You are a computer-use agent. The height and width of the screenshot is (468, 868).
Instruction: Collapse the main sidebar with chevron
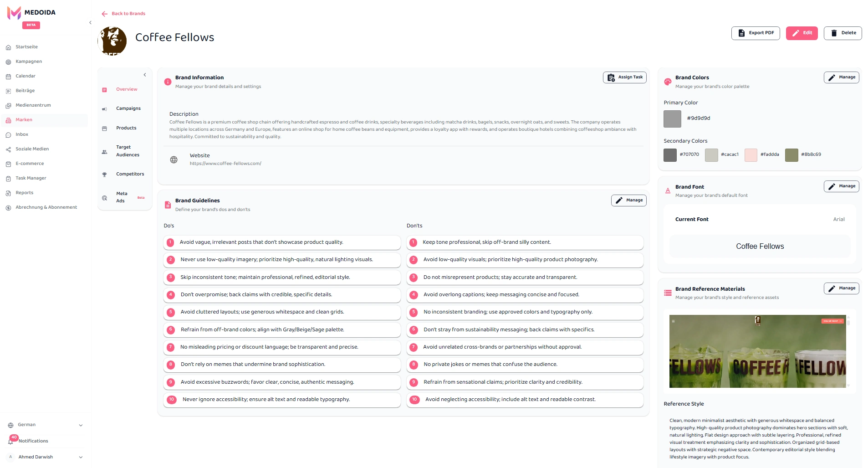(x=90, y=22)
